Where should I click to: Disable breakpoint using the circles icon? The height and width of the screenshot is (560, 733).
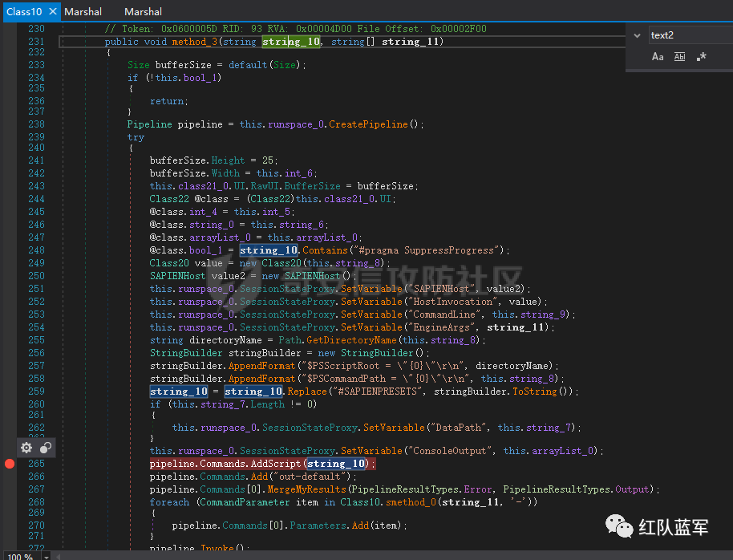(x=46, y=448)
